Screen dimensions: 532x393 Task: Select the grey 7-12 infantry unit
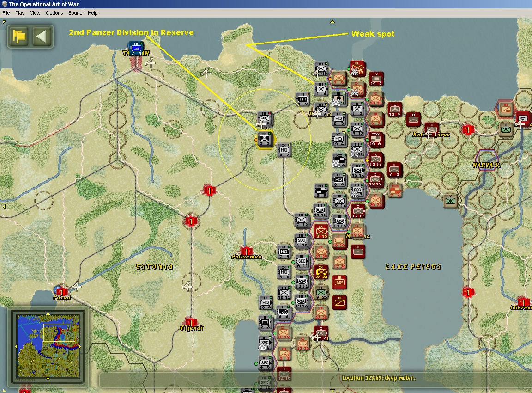302,220
